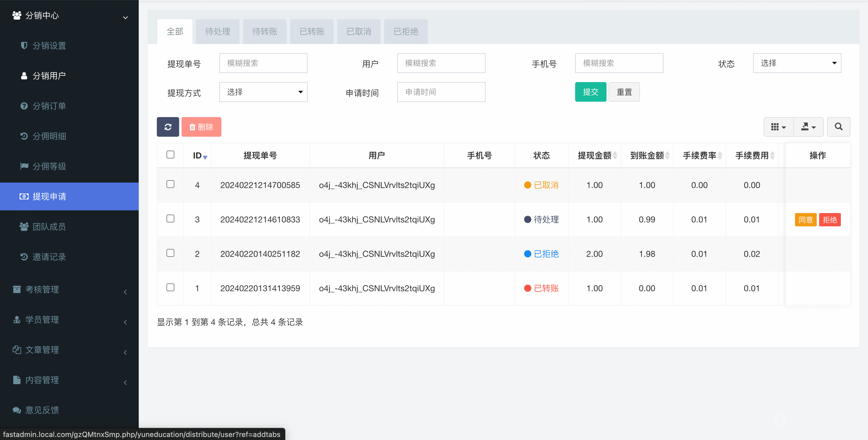Screen dimensions: 868x440
Task: Focus the 提现单号 search field
Action: [263, 63]
